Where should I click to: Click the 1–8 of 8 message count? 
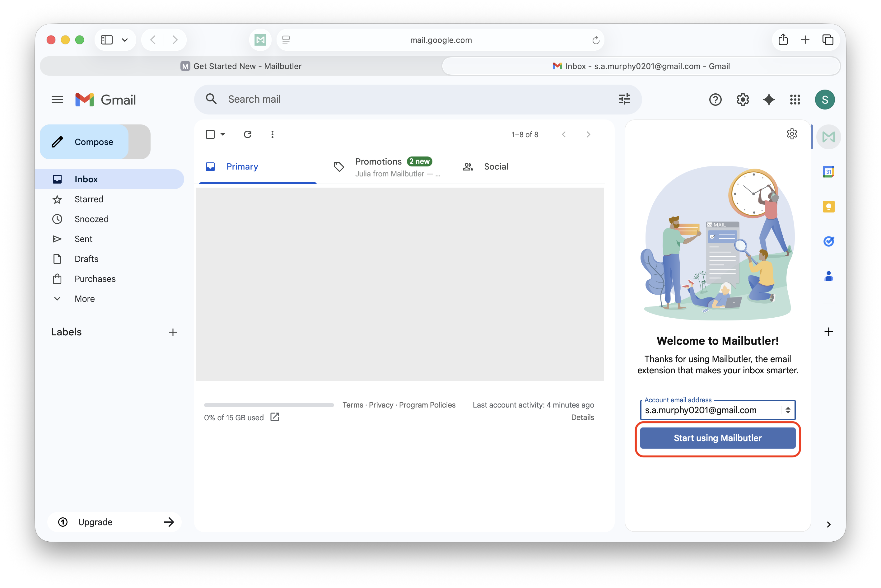[524, 135]
